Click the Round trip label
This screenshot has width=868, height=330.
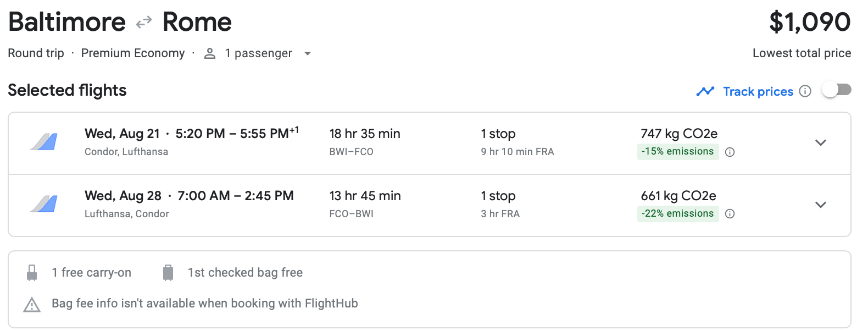35,53
